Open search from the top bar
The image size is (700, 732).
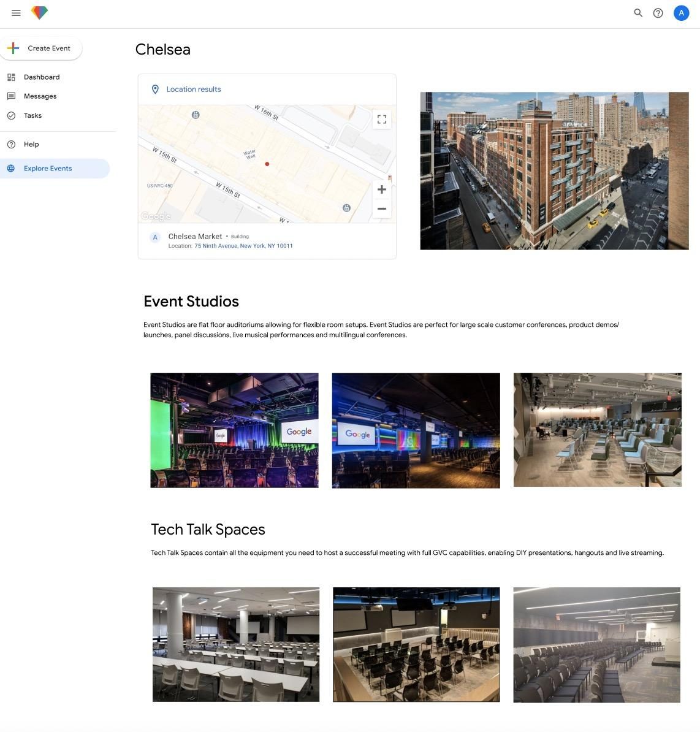(x=638, y=12)
